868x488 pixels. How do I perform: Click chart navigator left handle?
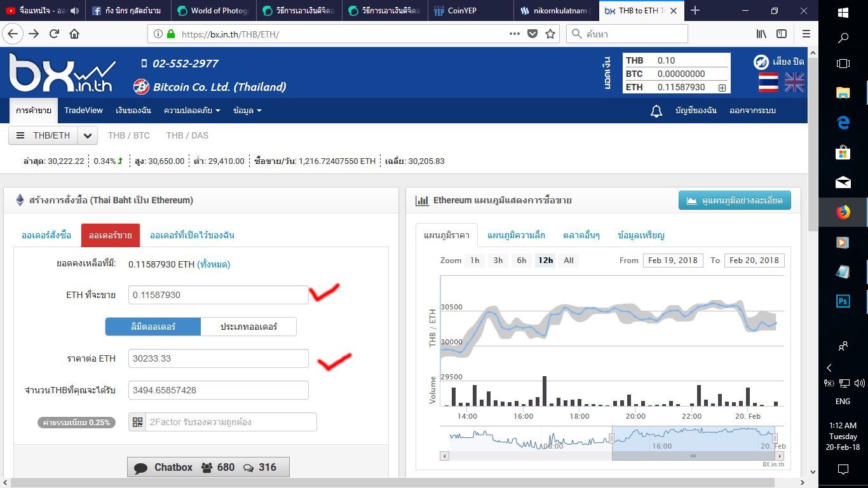pyautogui.click(x=612, y=438)
